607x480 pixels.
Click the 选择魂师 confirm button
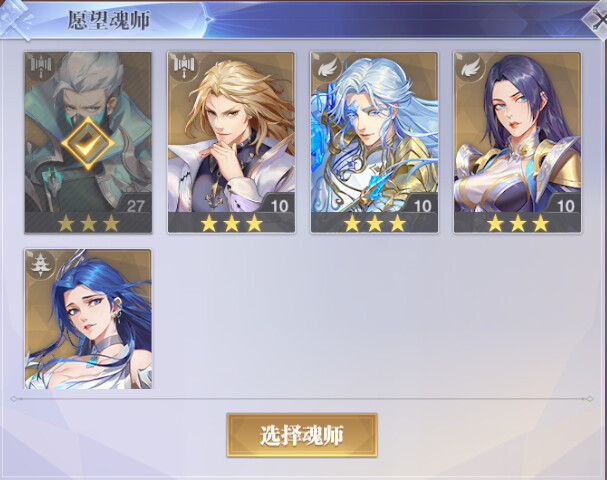click(x=302, y=435)
